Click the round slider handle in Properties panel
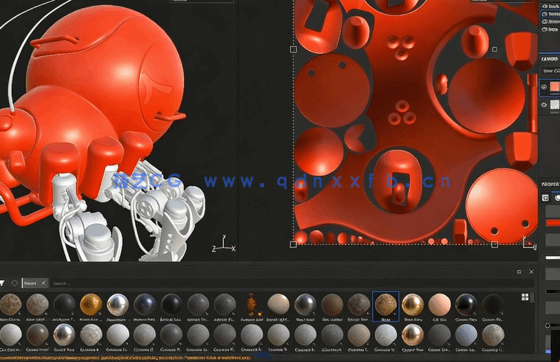The height and width of the screenshot is (362, 560). point(548,325)
